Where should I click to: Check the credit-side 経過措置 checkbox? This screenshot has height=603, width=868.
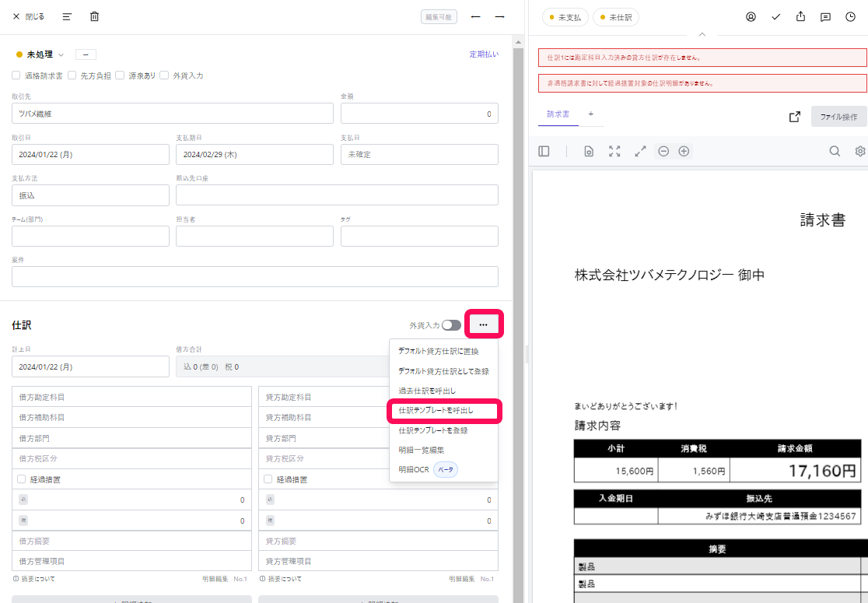[268, 479]
